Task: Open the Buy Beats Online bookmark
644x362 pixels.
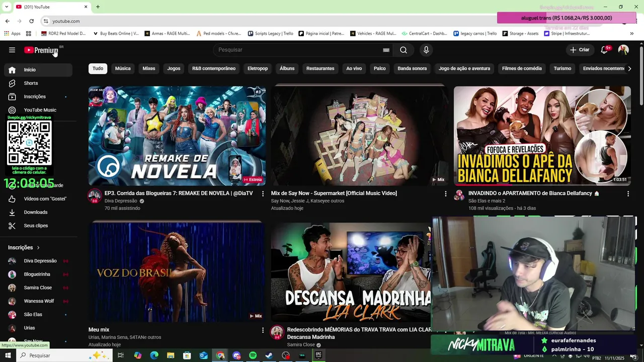Action: point(116,34)
